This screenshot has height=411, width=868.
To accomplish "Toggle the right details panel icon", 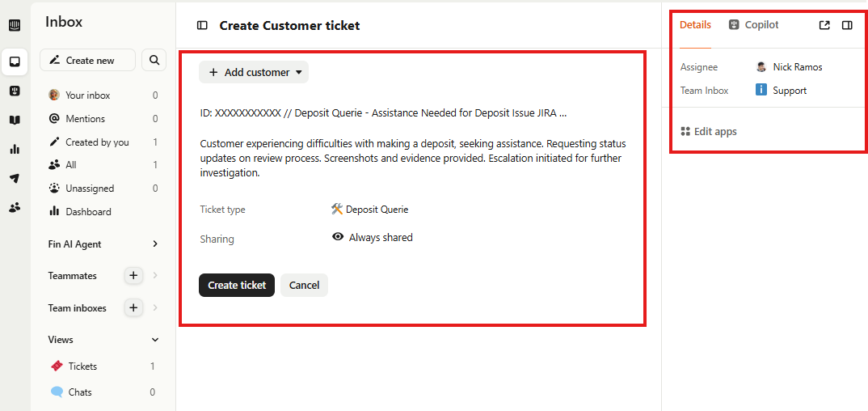I will pyautogui.click(x=847, y=25).
